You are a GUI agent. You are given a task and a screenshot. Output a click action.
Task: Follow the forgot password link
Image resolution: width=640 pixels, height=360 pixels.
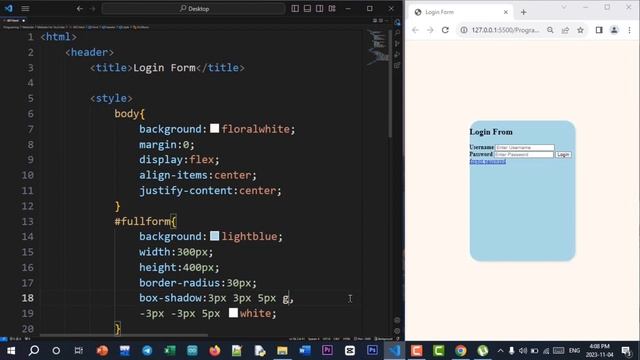(488, 162)
